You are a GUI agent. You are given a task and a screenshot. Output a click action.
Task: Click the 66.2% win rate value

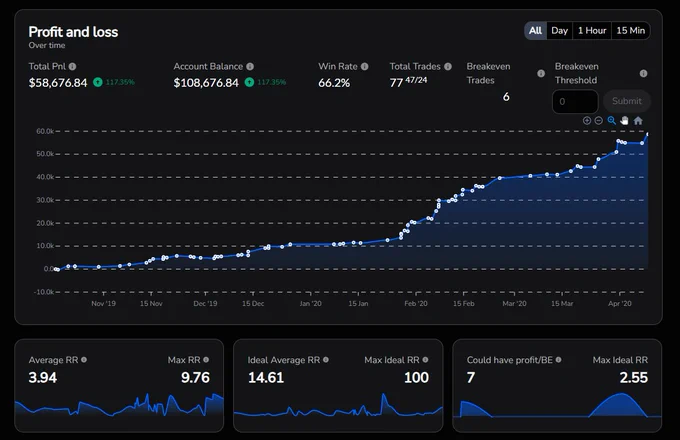pyautogui.click(x=334, y=82)
